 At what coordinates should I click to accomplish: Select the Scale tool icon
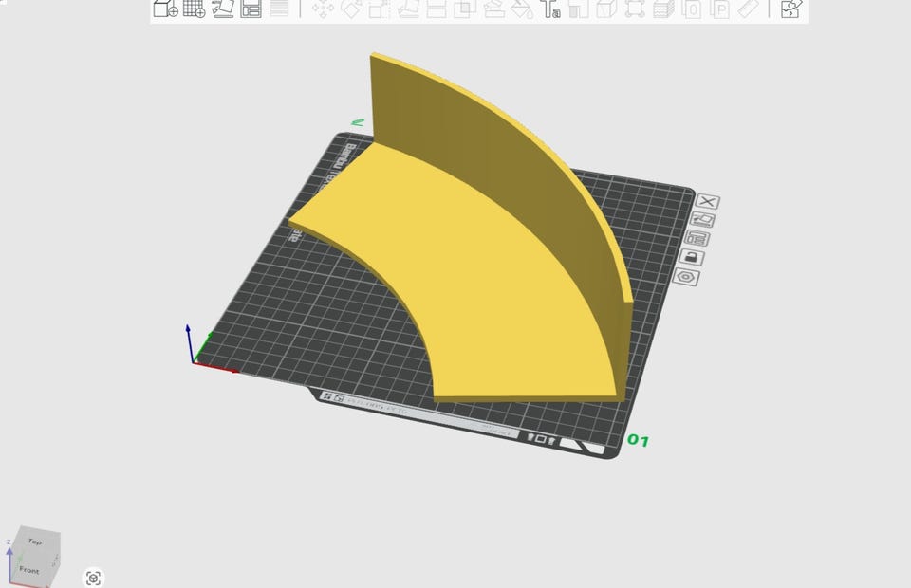pos(380,9)
